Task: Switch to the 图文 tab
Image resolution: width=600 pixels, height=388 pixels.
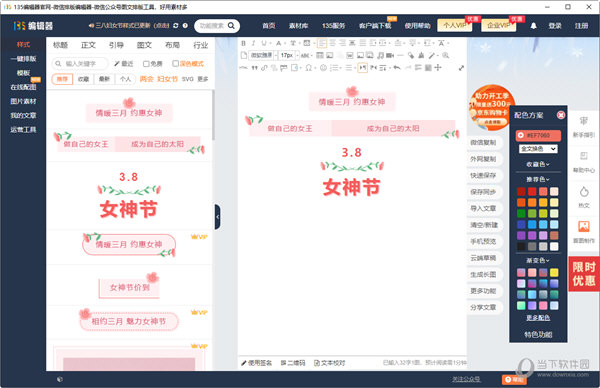Action: click(144, 45)
